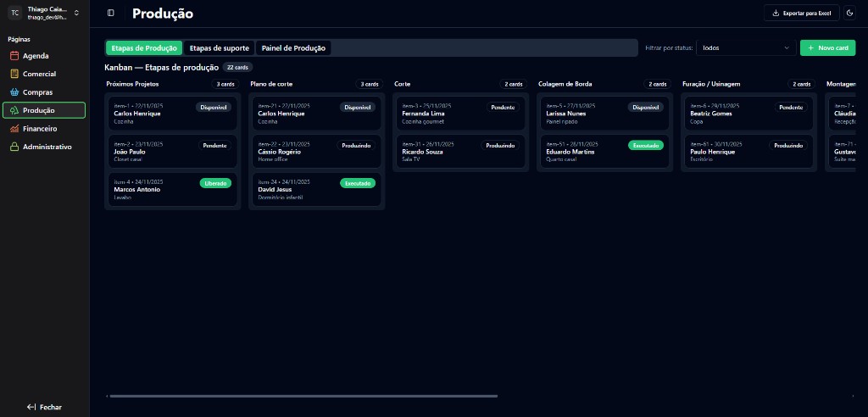Switch to Etapas de suporte tab
This screenshot has width=868, height=417.
[x=220, y=48]
